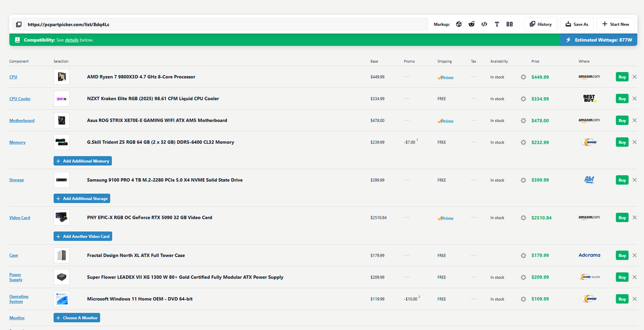This screenshot has height=330, width=644.
Task: Click Amazon logo in the Video Card row
Action: [x=589, y=218]
